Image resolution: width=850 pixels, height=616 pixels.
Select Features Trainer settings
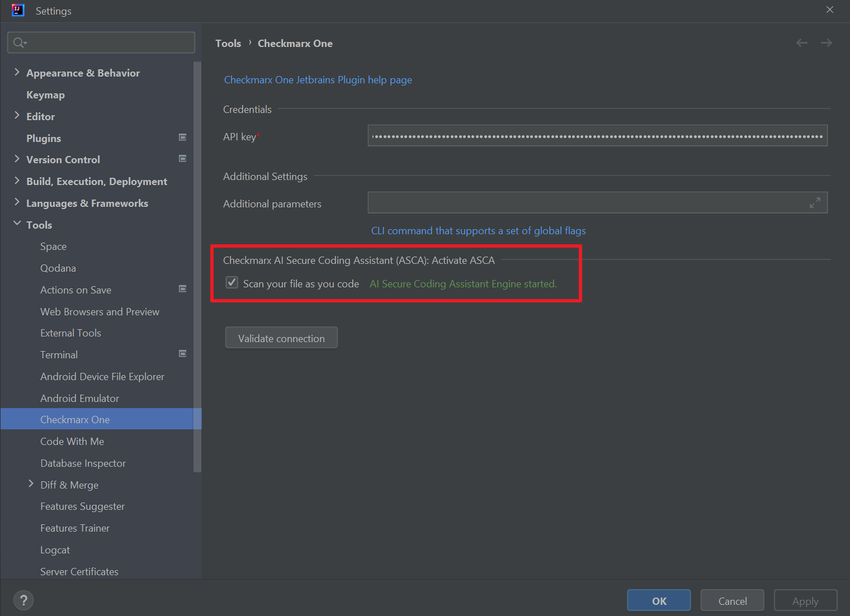(x=75, y=528)
